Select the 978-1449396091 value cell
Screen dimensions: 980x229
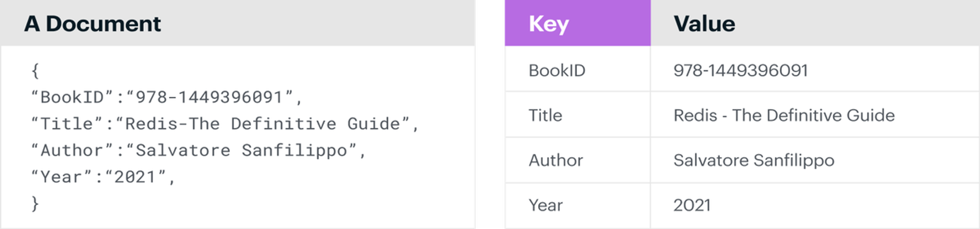pyautogui.click(x=815, y=69)
